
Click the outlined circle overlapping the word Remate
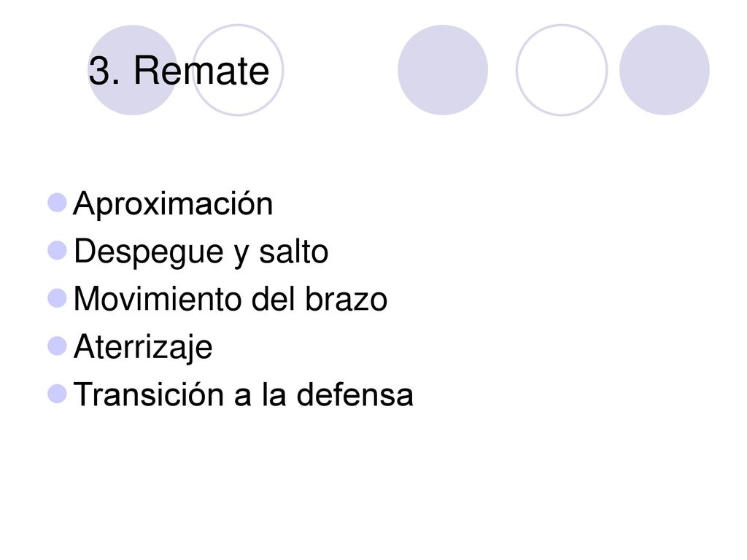tap(238, 70)
